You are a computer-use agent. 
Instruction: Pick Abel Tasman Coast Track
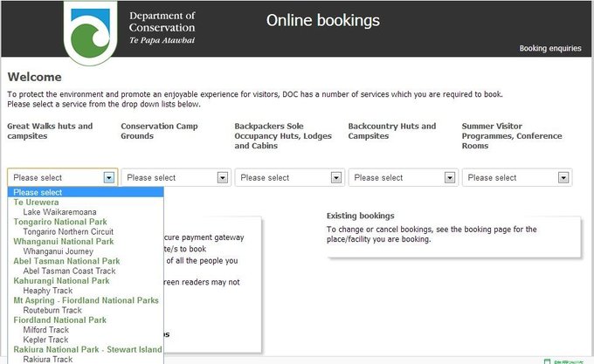pos(69,271)
